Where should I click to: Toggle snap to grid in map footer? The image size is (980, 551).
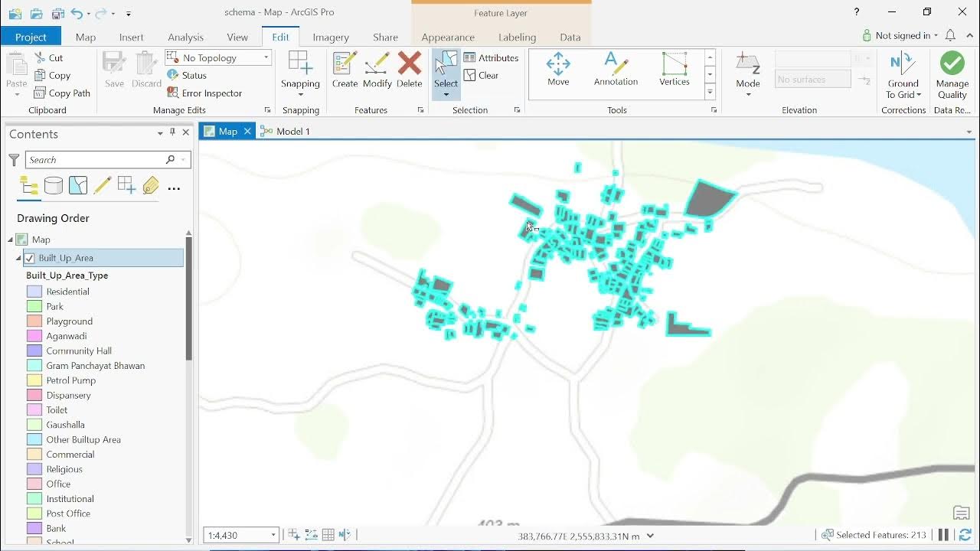pyautogui.click(x=328, y=535)
